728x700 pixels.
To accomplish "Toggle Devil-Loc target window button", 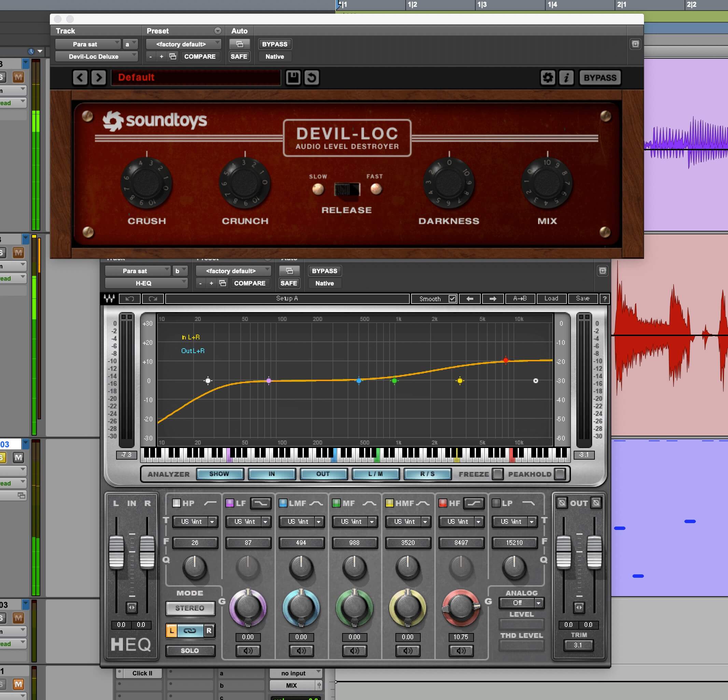I will 635,44.
